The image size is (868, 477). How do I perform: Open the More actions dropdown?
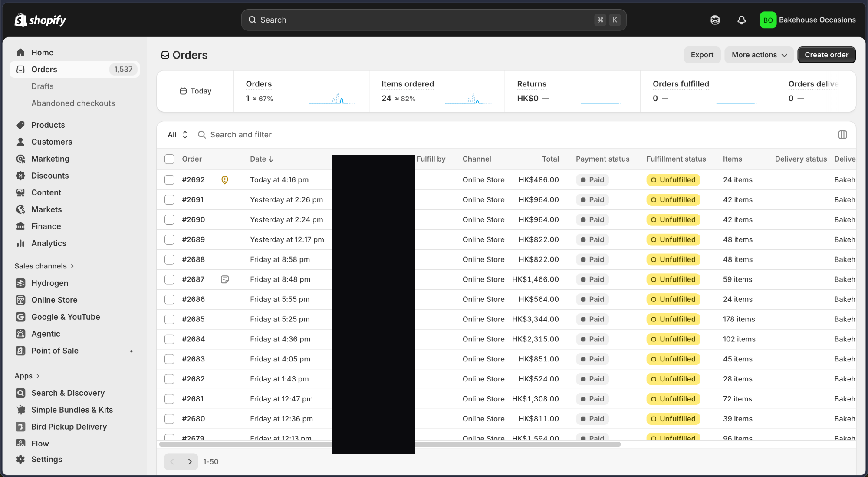[x=759, y=55]
